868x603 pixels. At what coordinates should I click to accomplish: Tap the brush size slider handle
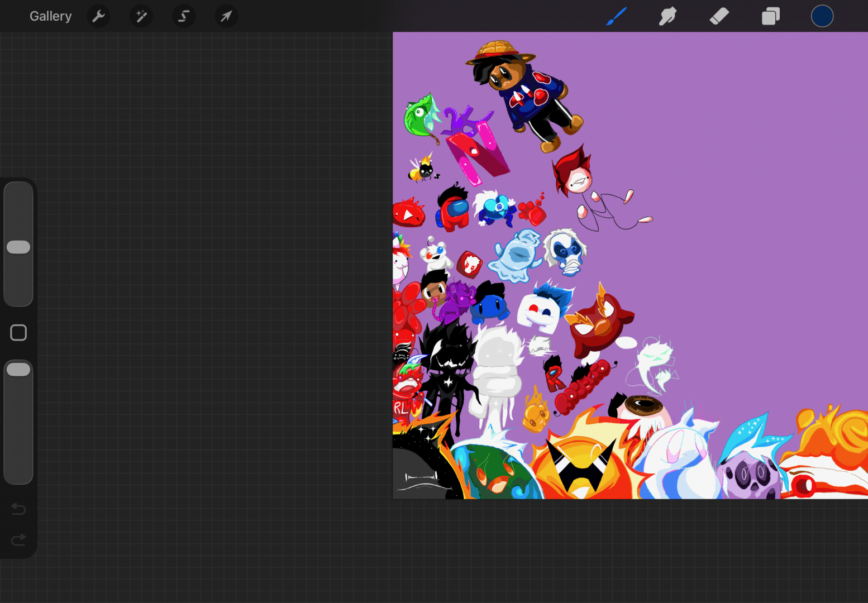click(18, 247)
